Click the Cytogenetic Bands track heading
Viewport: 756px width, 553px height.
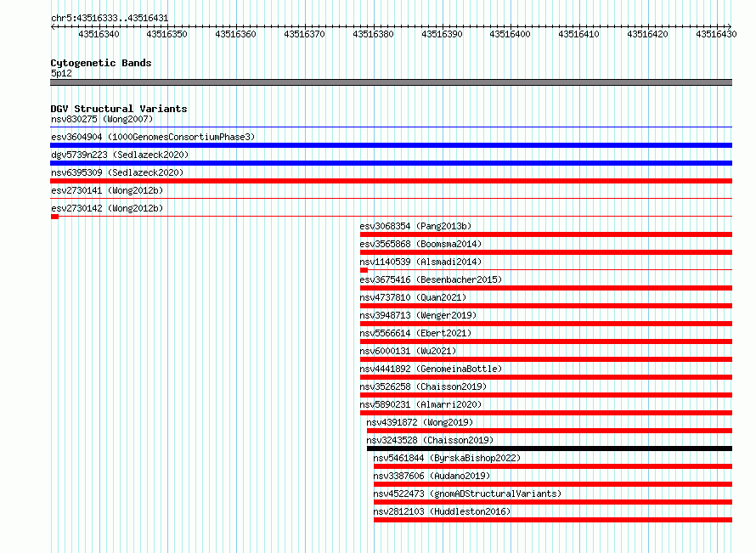pos(101,63)
